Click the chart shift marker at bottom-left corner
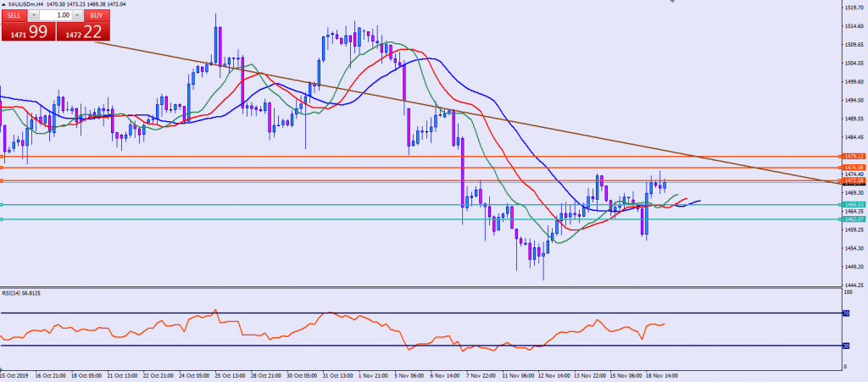The height and width of the screenshot is (382, 868). pyautogui.click(x=3, y=369)
